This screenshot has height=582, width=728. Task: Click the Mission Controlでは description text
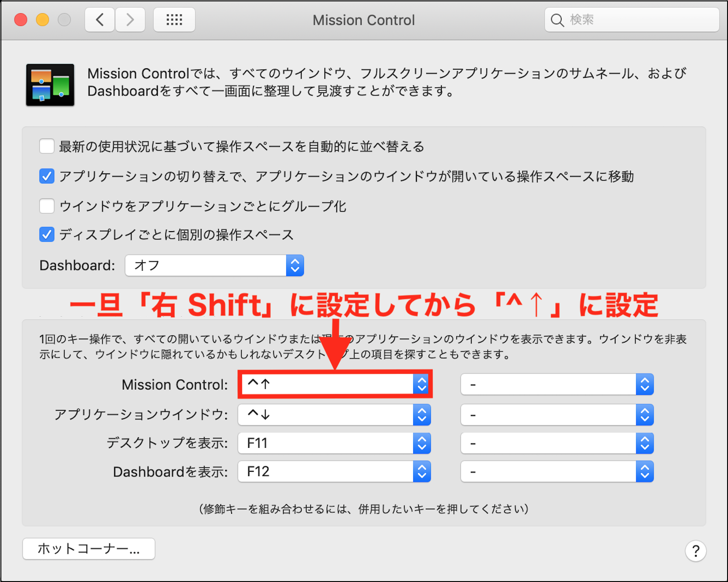387,82
